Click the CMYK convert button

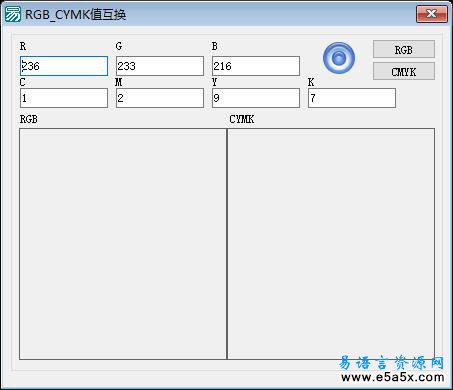[404, 71]
